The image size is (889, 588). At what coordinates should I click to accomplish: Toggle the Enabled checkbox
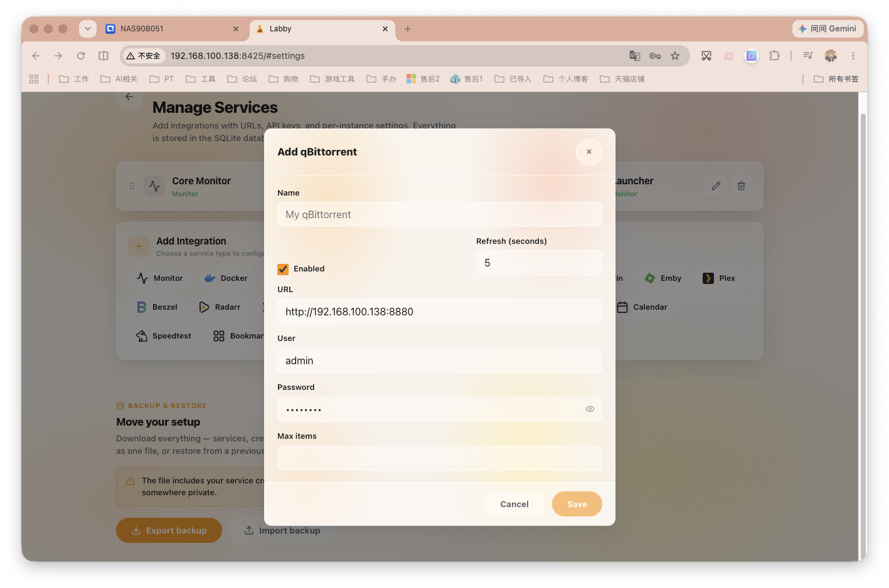(x=283, y=269)
